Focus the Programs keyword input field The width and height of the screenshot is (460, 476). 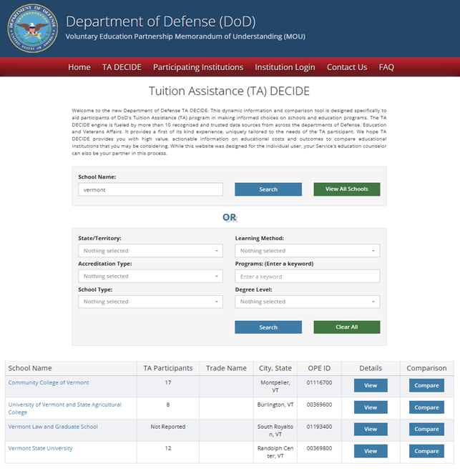(x=308, y=277)
